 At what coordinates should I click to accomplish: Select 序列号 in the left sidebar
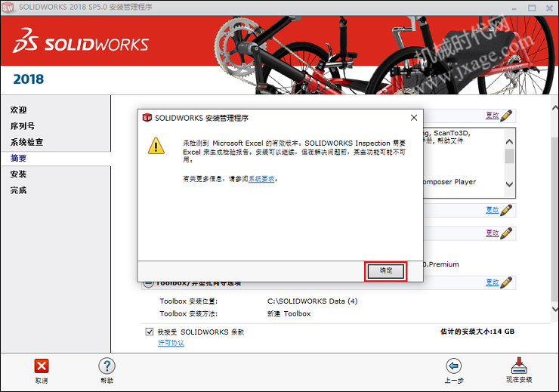click(23, 126)
